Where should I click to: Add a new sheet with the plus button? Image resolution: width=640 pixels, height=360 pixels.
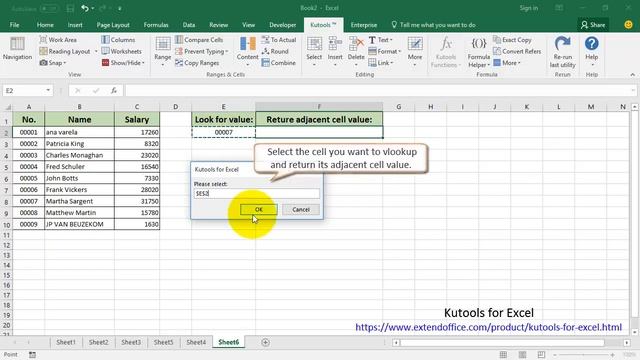click(265, 342)
